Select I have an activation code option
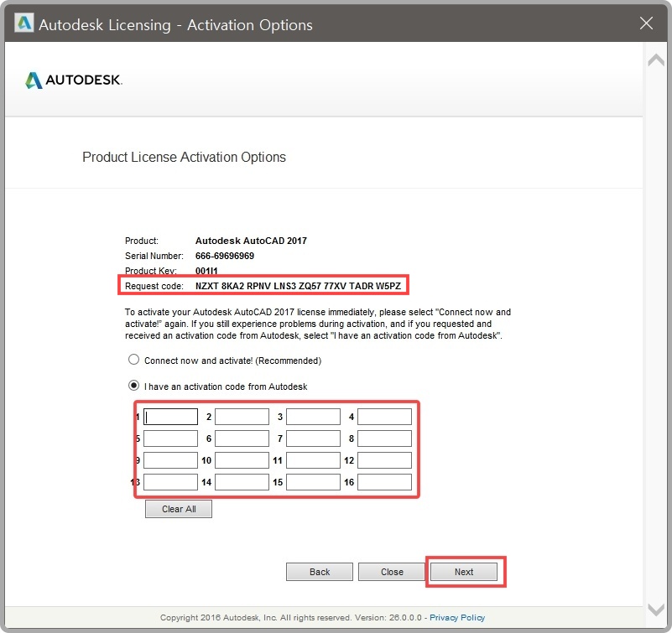Screen dimensions: 672x633 tap(133, 386)
